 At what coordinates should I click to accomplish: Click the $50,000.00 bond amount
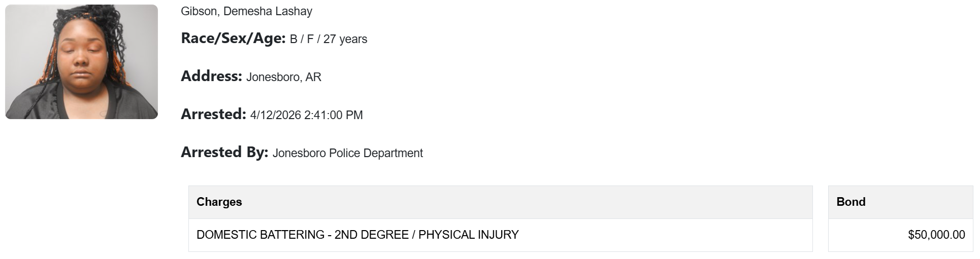click(936, 235)
